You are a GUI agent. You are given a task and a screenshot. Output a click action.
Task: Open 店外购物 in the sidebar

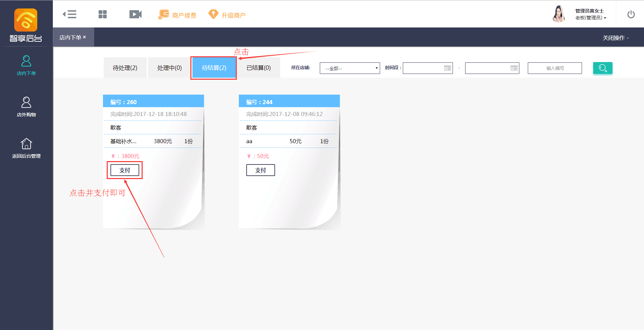[x=26, y=107]
